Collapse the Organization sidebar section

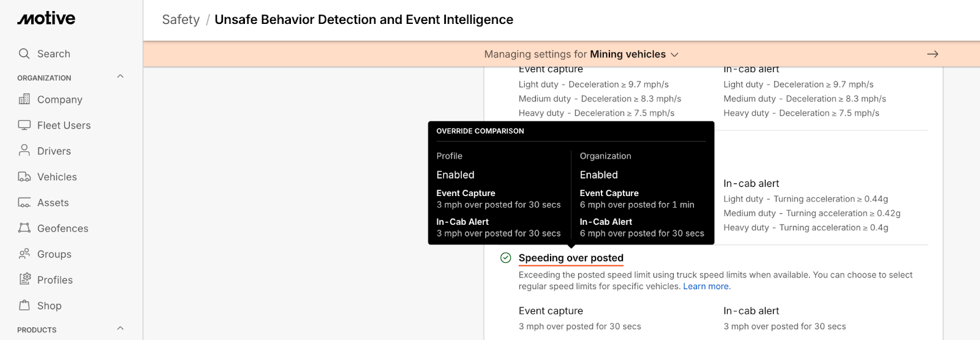pos(120,77)
